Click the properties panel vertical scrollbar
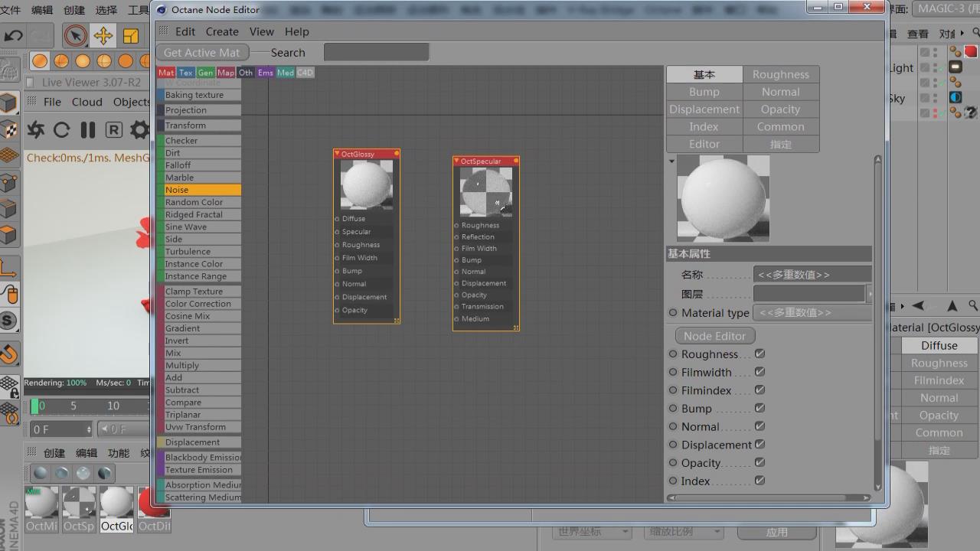The width and height of the screenshot is (980, 551). tap(877, 322)
